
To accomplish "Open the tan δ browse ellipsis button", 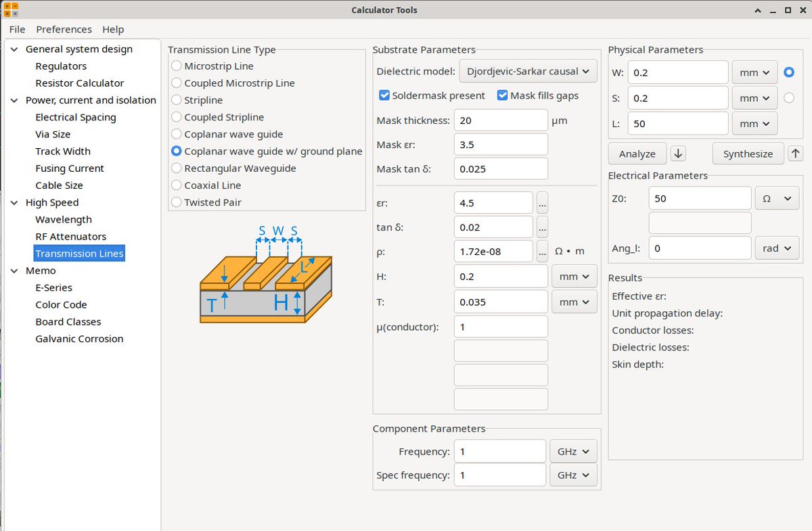I will click(x=542, y=227).
